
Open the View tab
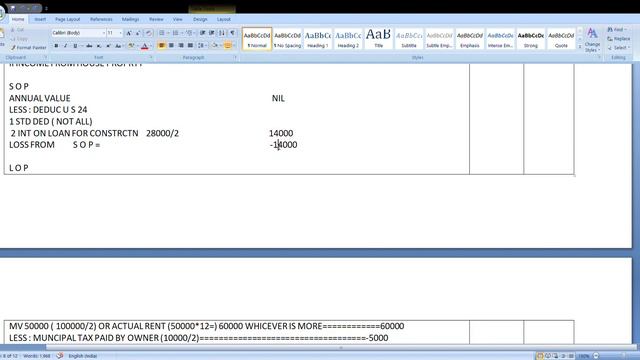[x=178, y=19]
